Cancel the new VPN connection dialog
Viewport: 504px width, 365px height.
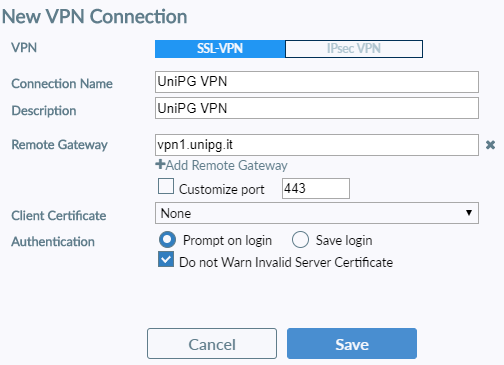pos(212,343)
